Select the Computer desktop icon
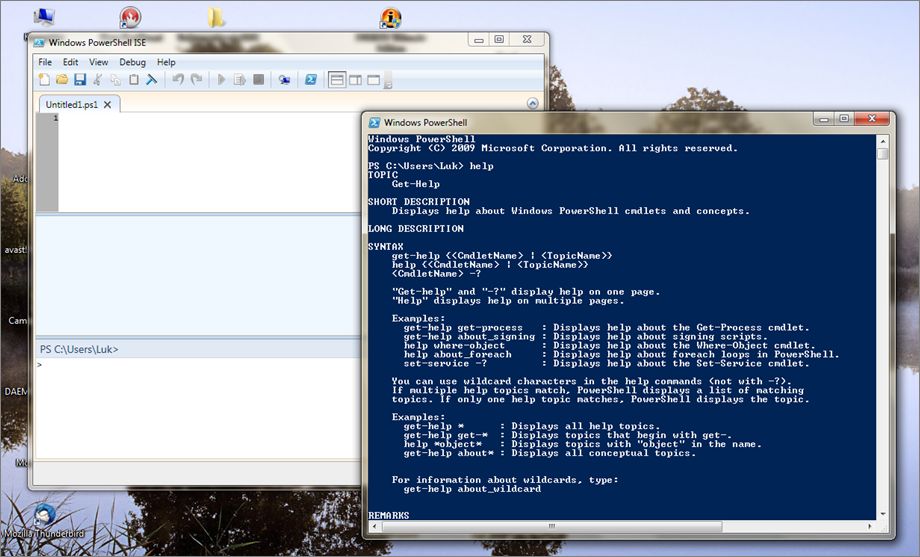Image resolution: width=920 pixels, height=557 pixels. coord(44,16)
